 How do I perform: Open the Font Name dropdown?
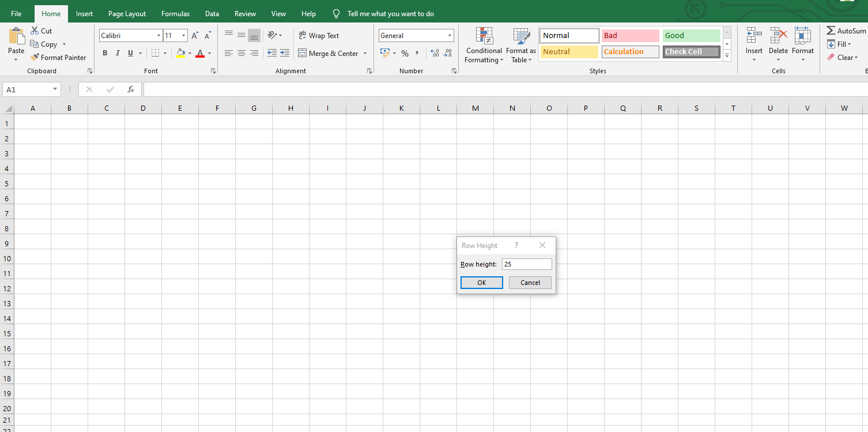click(x=158, y=35)
